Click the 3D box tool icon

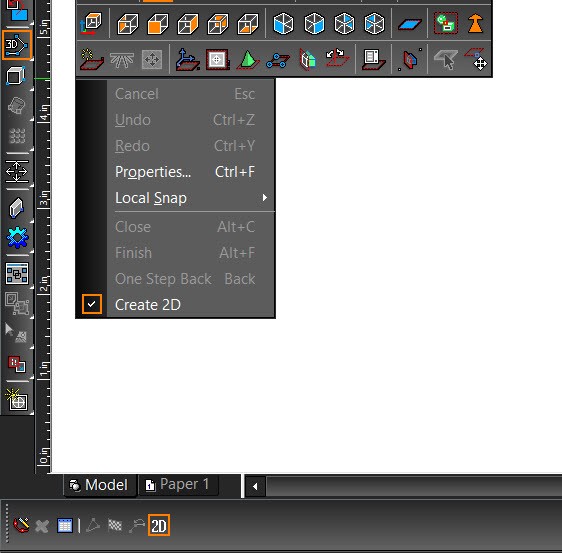tap(16, 76)
